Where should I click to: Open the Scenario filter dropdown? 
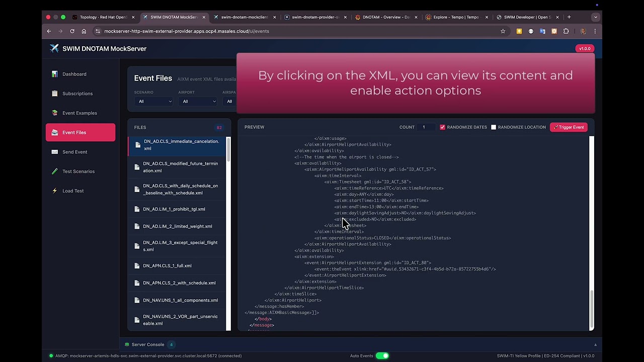pos(153,102)
